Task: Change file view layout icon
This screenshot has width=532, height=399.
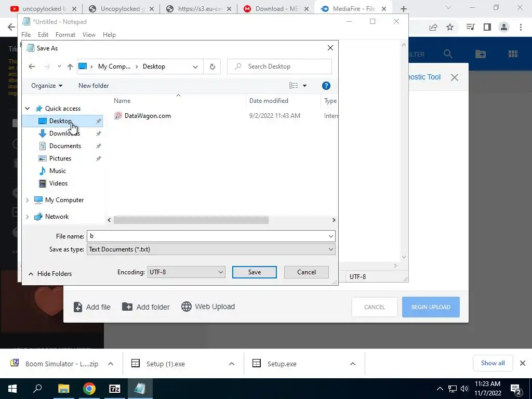Action: pyautogui.click(x=294, y=86)
